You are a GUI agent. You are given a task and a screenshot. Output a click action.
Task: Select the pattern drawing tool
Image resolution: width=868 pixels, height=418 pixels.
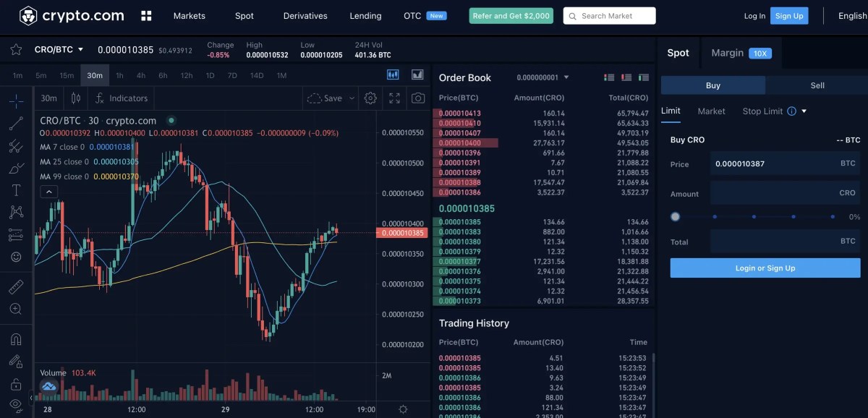tap(16, 213)
